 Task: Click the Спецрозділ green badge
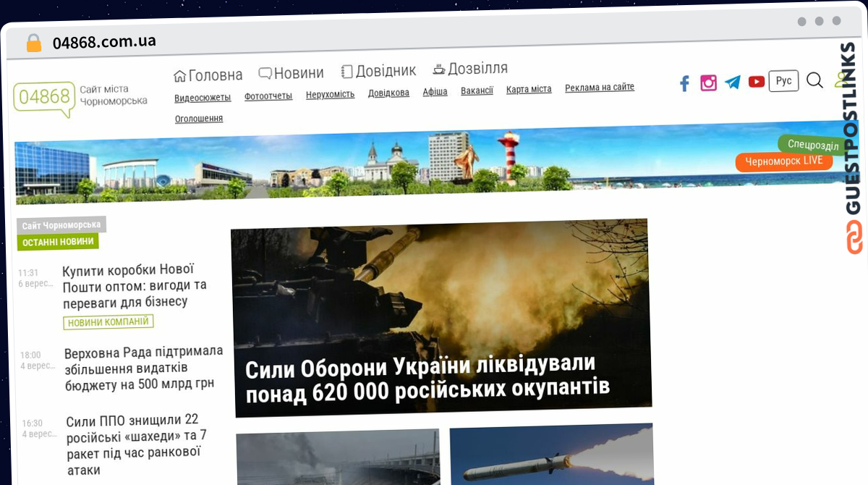point(813,145)
